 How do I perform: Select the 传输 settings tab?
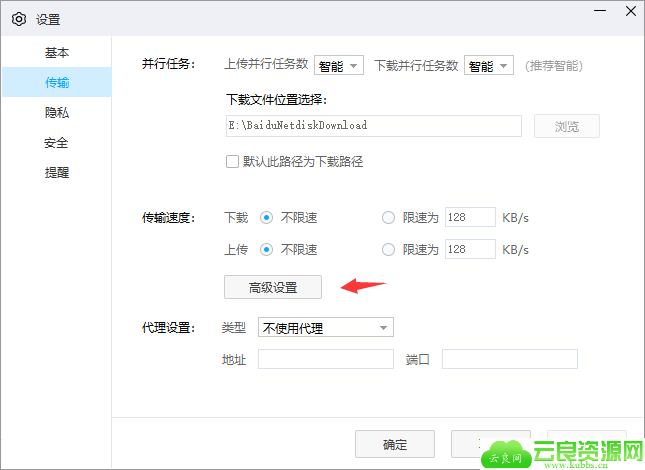[57, 82]
